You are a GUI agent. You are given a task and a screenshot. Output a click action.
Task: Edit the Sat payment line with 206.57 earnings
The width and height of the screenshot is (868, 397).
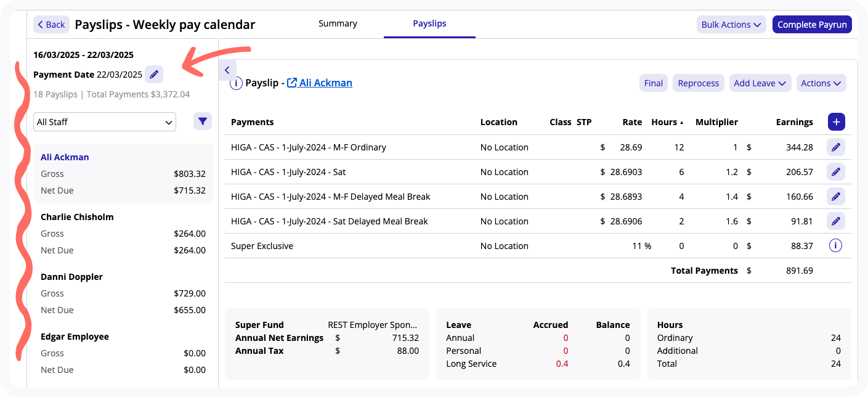coord(835,172)
